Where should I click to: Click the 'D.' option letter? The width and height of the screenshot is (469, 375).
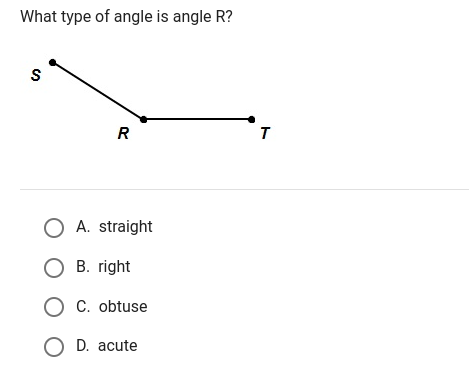(x=83, y=346)
